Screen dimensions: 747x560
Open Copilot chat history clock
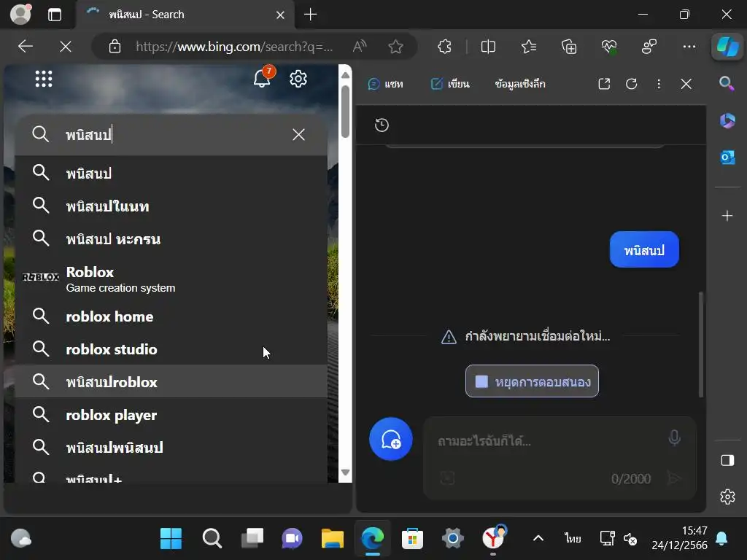[x=382, y=125]
